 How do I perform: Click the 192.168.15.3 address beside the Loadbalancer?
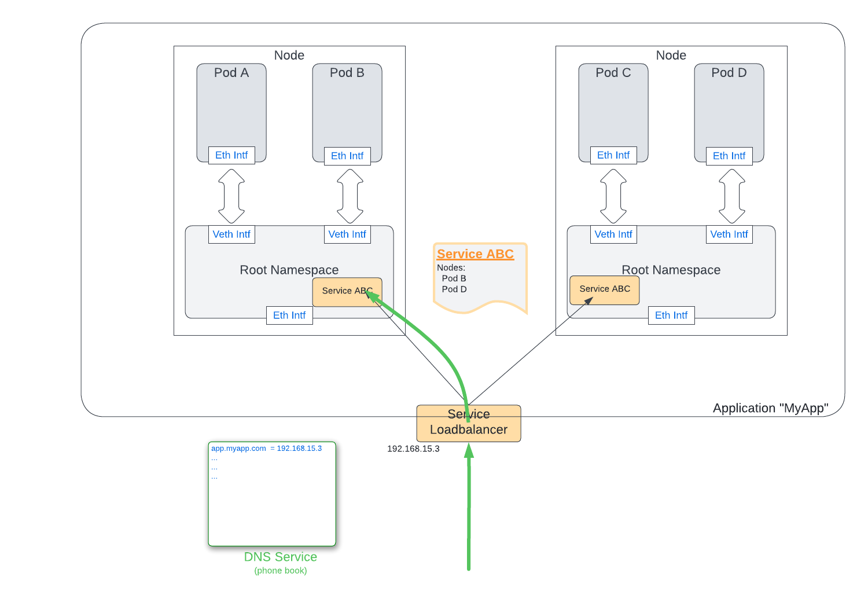pyautogui.click(x=413, y=449)
